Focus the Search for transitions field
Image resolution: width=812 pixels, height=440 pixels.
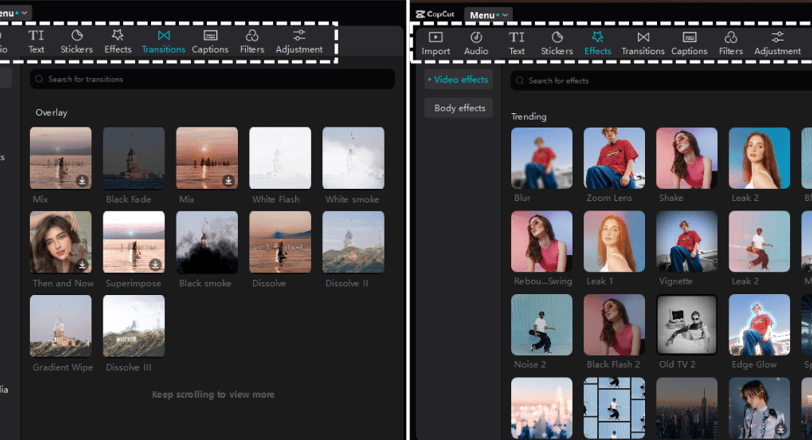click(212, 79)
